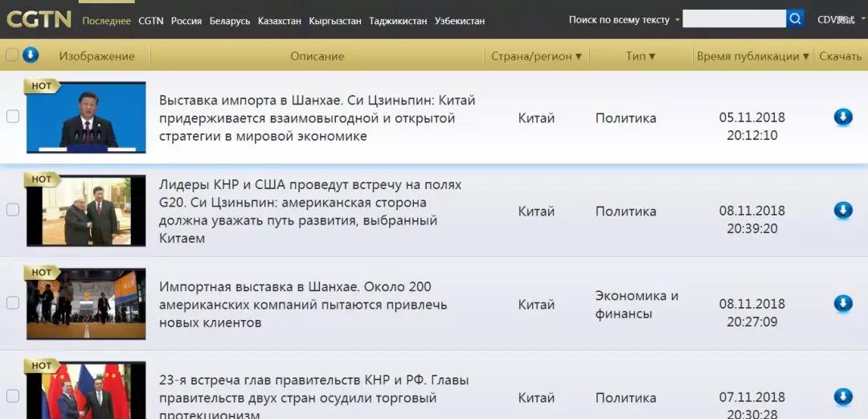Viewport: 868px width, 419px height.
Task: Open the Лидеры КНР и США article title
Action: click(310, 212)
